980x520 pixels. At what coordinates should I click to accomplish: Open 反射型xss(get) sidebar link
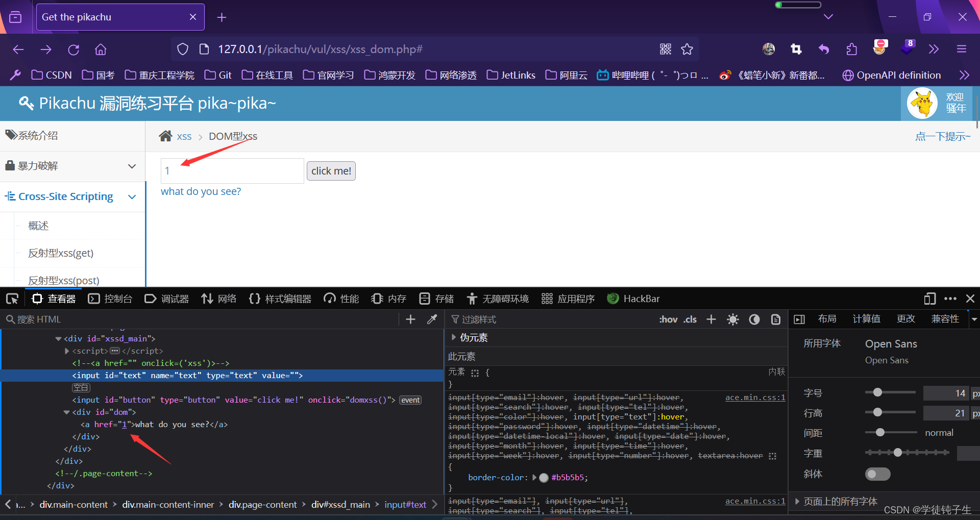tap(61, 253)
